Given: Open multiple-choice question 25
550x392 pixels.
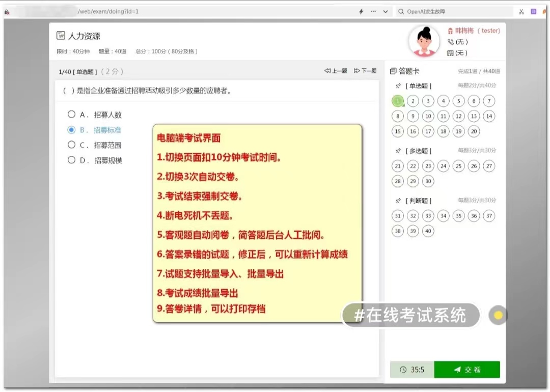Looking at the screenshot, I should [458, 166].
